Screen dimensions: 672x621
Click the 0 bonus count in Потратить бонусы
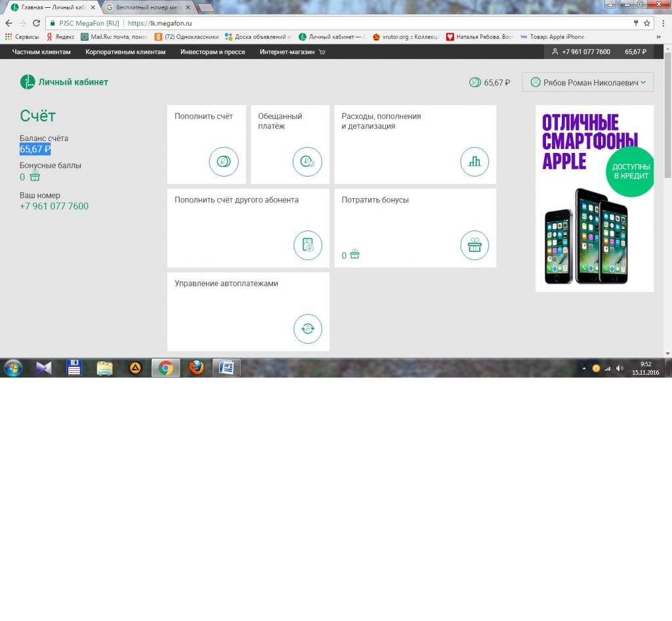[x=344, y=255]
